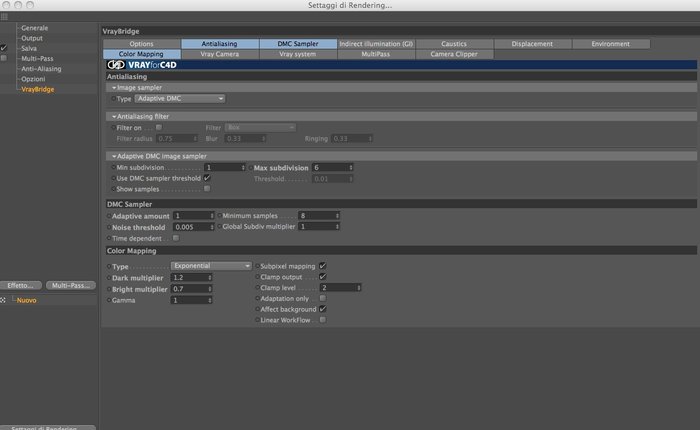Select the Color Mapping tab
This screenshot has height=430, width=700.
coord(142,54)
